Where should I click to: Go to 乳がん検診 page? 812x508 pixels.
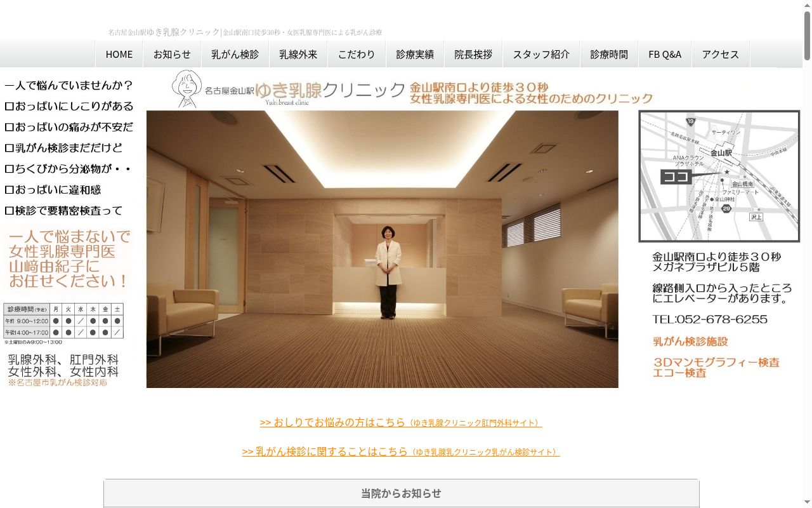click(235, 54)
